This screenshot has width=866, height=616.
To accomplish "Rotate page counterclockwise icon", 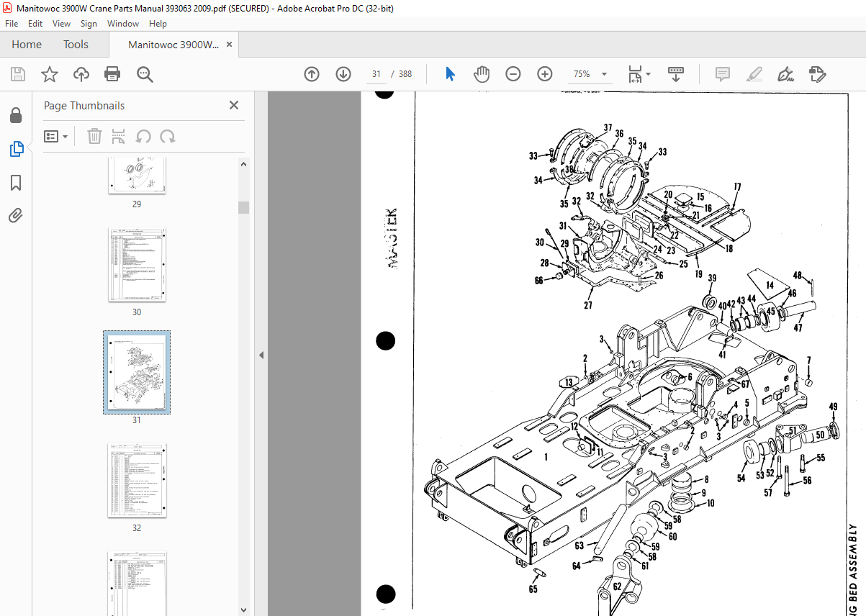I will pos(143,136).
